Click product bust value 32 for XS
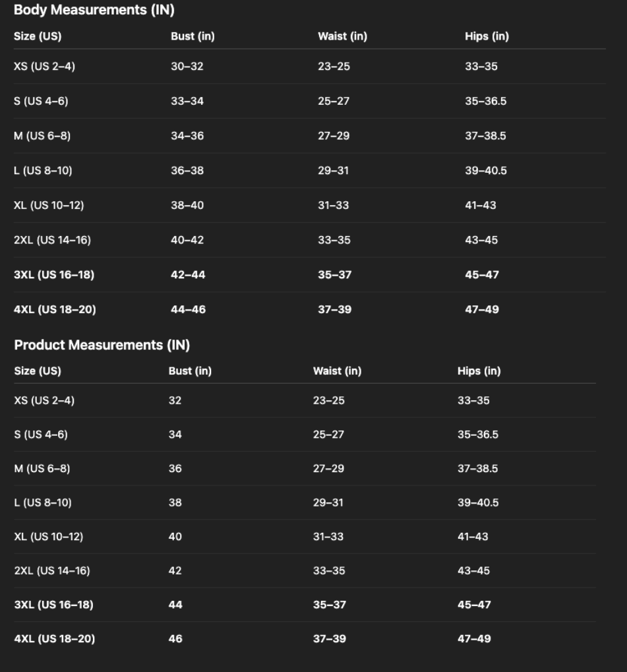 click(175, 400)
